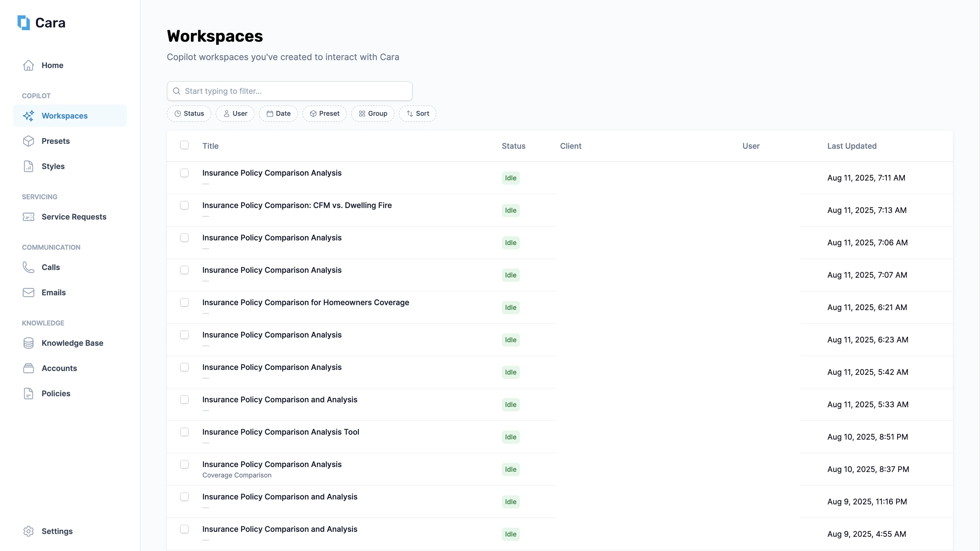Open Accounts in the sidebar

pos(70,368)
